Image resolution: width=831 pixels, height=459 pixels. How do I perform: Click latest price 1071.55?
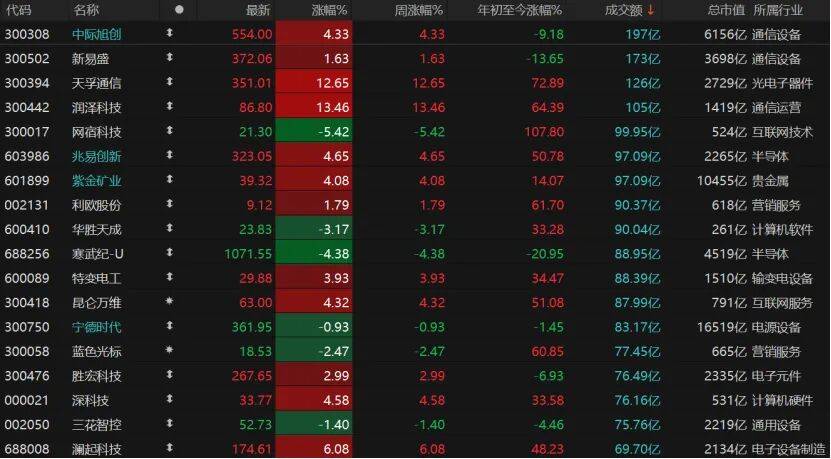(248, 254)
